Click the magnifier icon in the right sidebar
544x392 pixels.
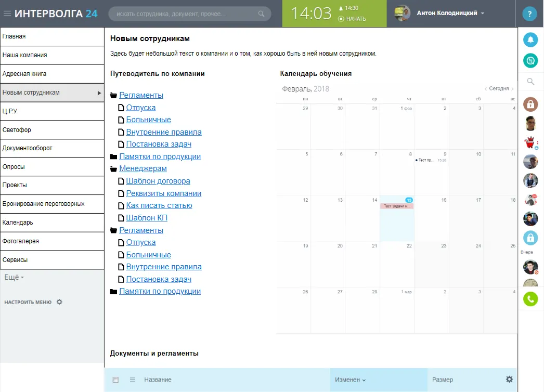530,81
